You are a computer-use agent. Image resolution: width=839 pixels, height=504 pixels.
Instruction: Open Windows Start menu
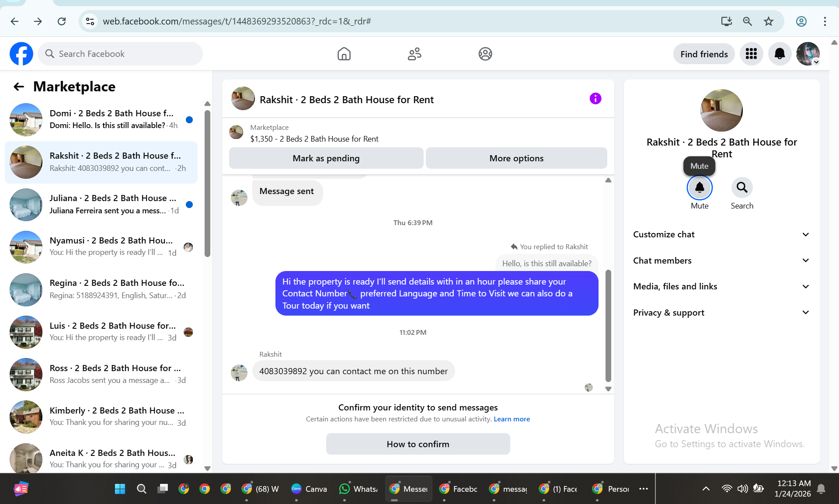pos(120,489)
